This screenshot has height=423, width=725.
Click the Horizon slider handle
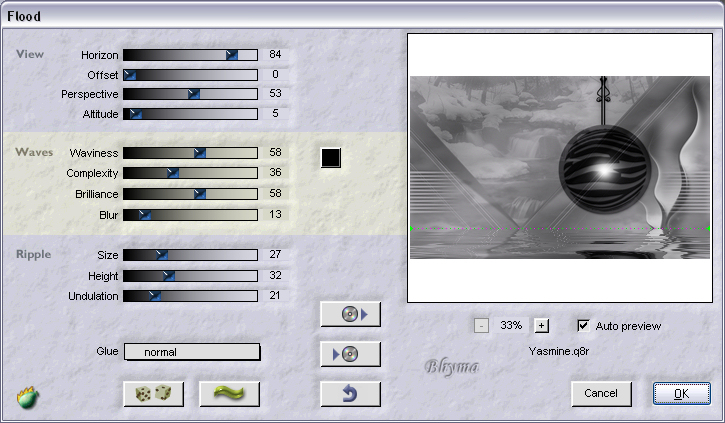coord(232,55)
